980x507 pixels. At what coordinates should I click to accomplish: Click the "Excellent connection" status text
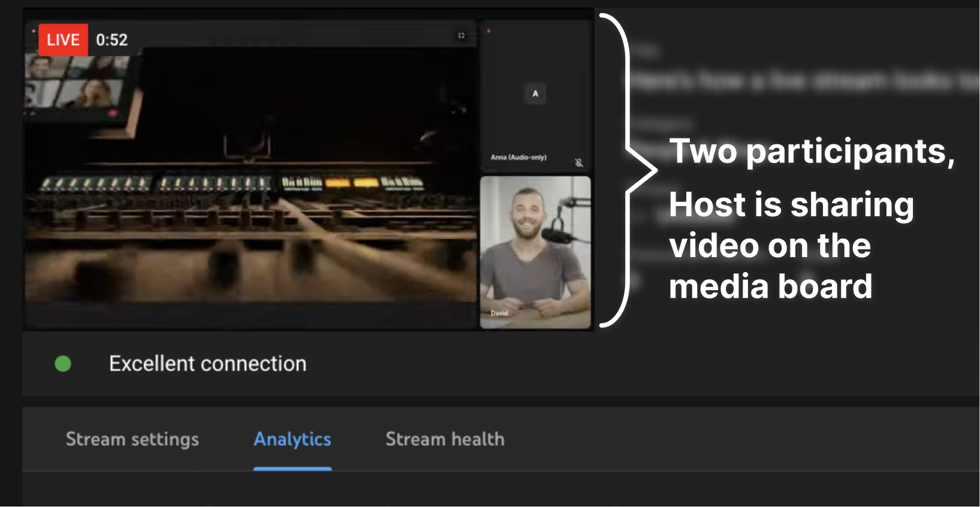coord(207,364)
